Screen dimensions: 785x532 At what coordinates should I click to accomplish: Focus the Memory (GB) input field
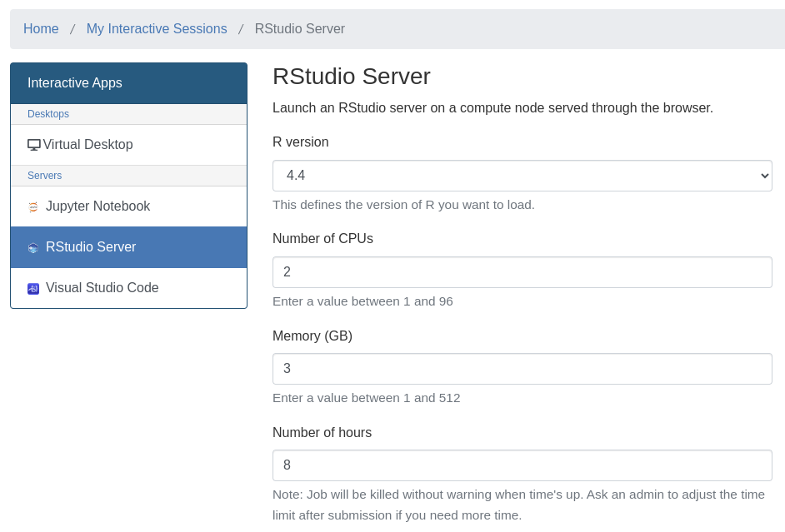522,369
